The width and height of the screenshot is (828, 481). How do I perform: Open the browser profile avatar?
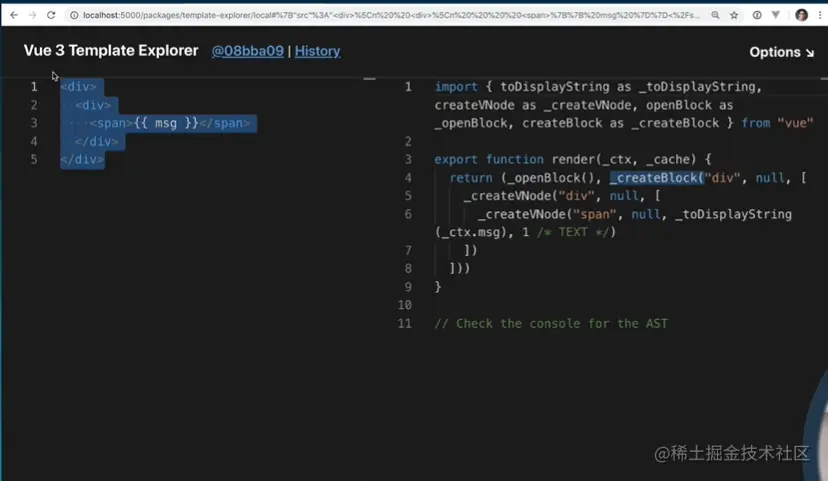pyautogui.click(x=801, y=15)
